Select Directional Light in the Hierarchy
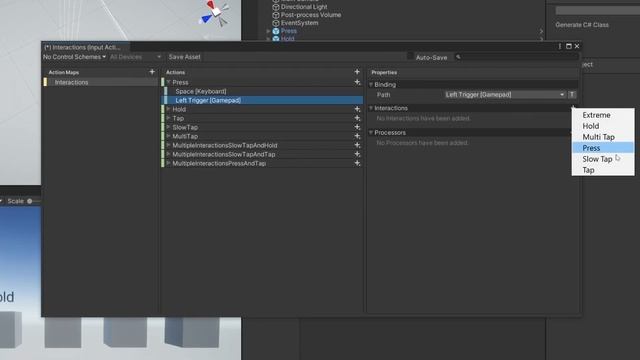640x360 pixels. tap(304, 7)
